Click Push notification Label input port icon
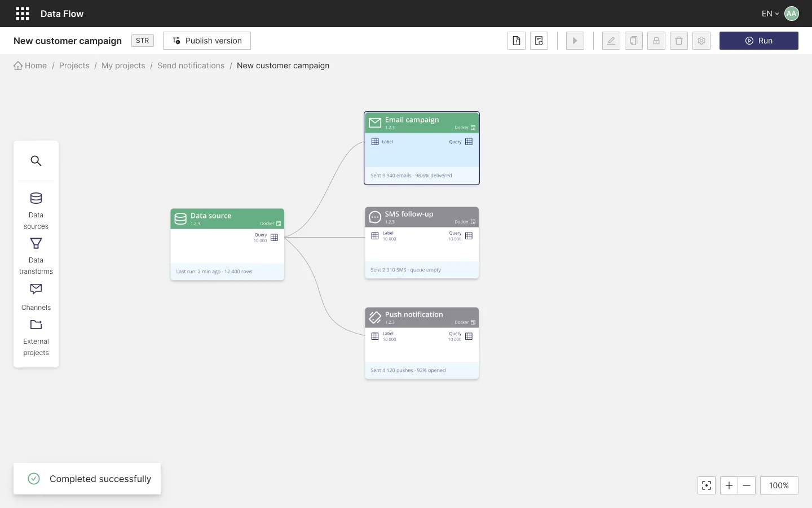Screen dimensions: 812x508 [x=375, y=336]
